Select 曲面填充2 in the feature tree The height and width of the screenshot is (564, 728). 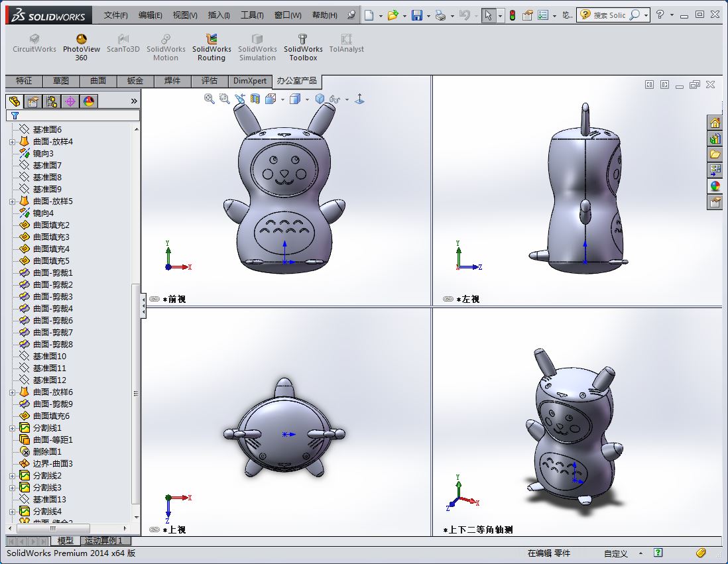point(51,225)
